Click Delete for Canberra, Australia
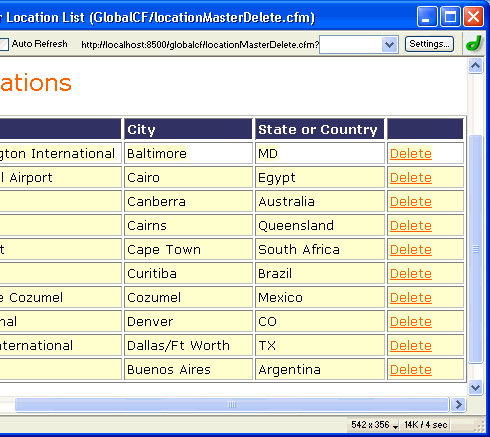The width and height of the screenshot is (490, 437). (411, 202)
